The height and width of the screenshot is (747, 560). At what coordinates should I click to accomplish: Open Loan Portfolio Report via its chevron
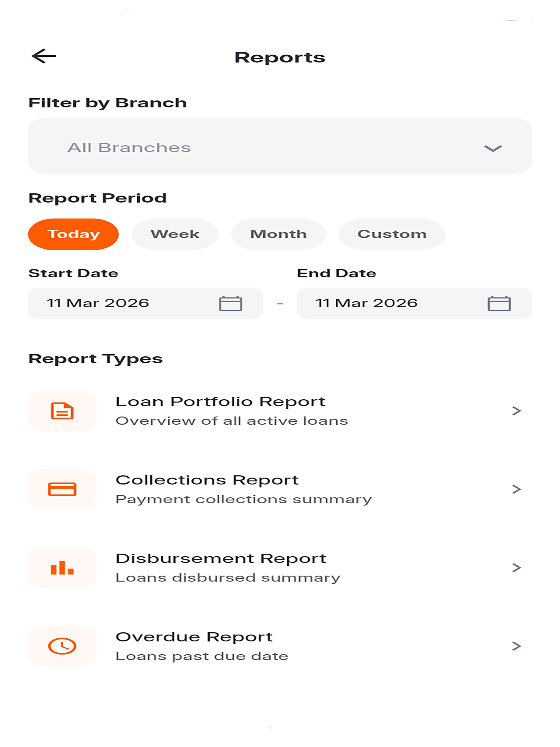click(x=517, y=411)
